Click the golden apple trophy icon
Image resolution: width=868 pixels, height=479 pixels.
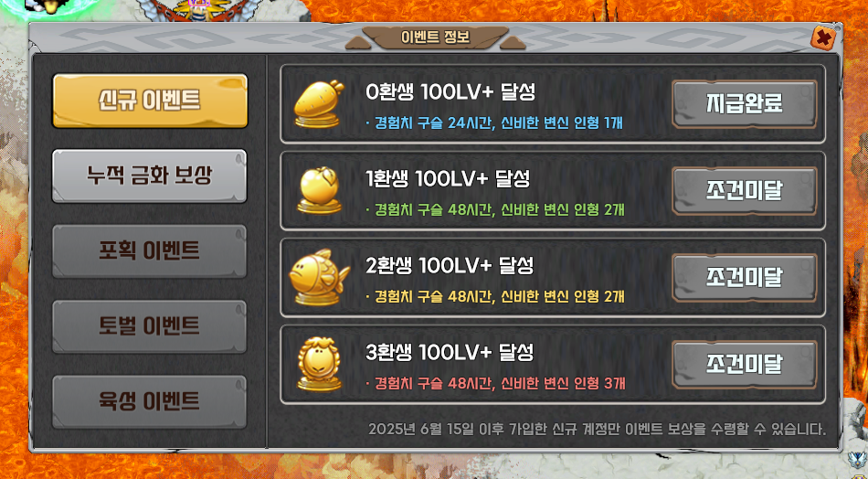click(318, 190)
